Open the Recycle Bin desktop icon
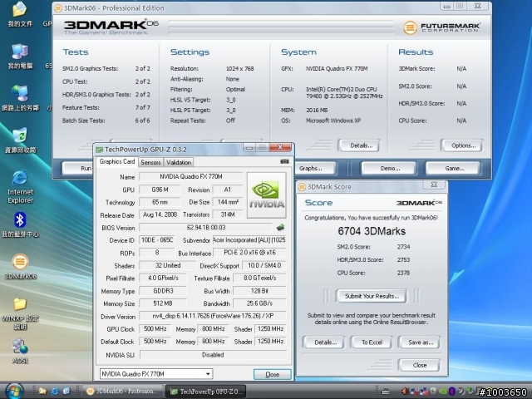 point(20,140)
